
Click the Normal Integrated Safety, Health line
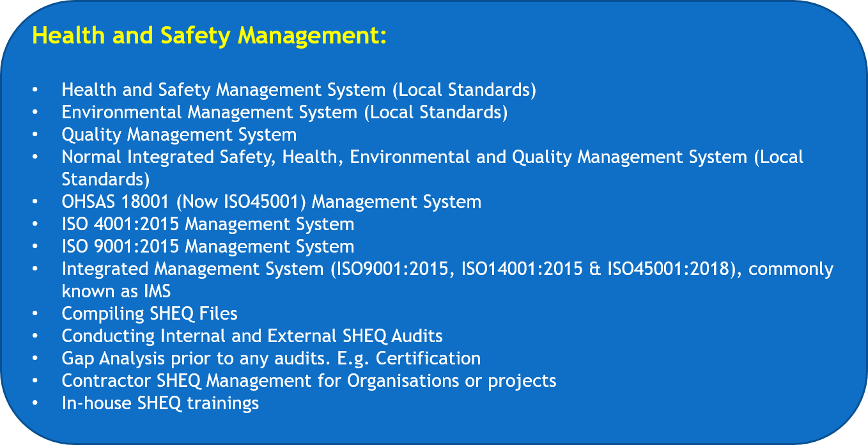[432, 157]
